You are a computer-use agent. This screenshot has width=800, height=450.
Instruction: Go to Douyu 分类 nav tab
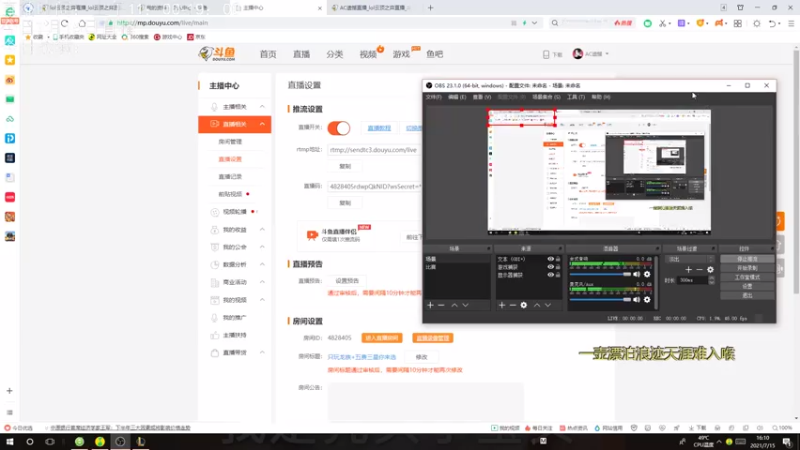(x=335, y=54)
